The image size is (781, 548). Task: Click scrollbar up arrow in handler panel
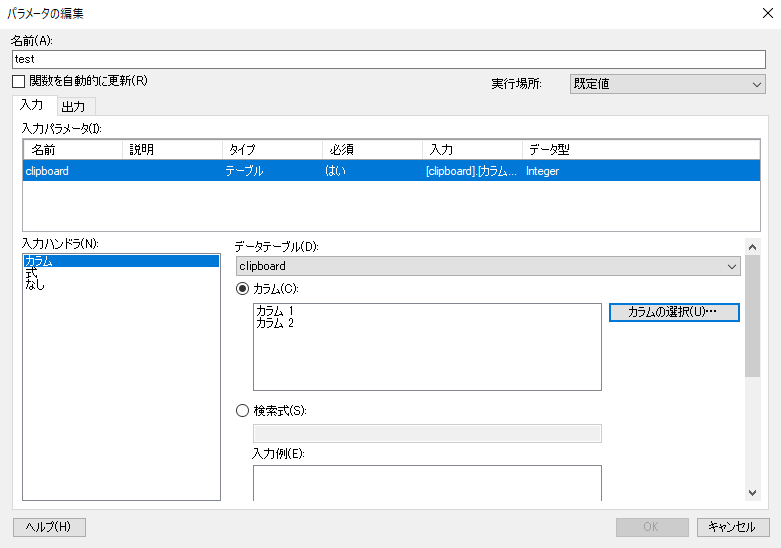click(x=753, y=247)
